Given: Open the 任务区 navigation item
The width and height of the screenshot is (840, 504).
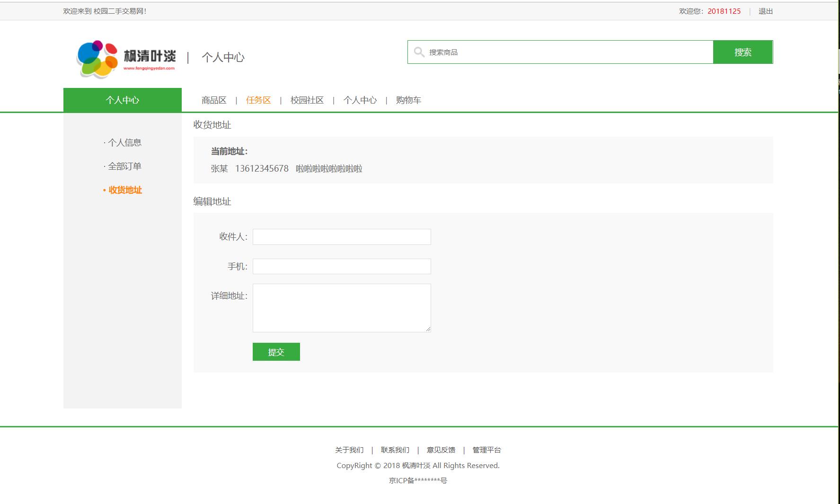Looking at the screenshot, I should [x=258, y=100].
